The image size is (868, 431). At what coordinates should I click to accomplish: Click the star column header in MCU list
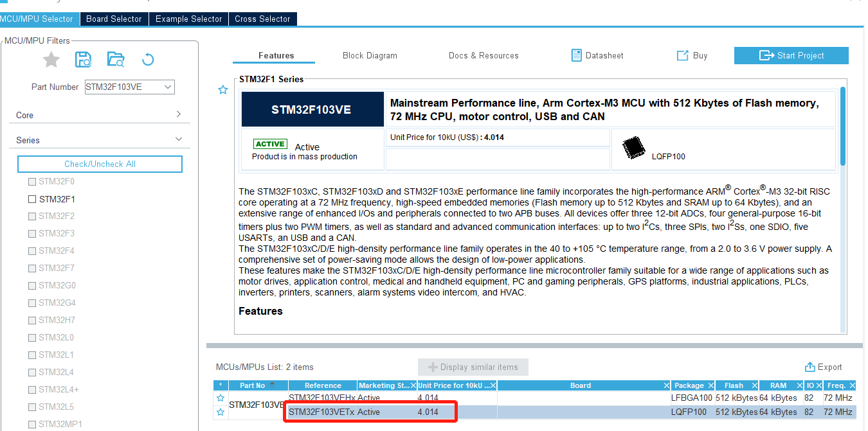coord(221,385)
